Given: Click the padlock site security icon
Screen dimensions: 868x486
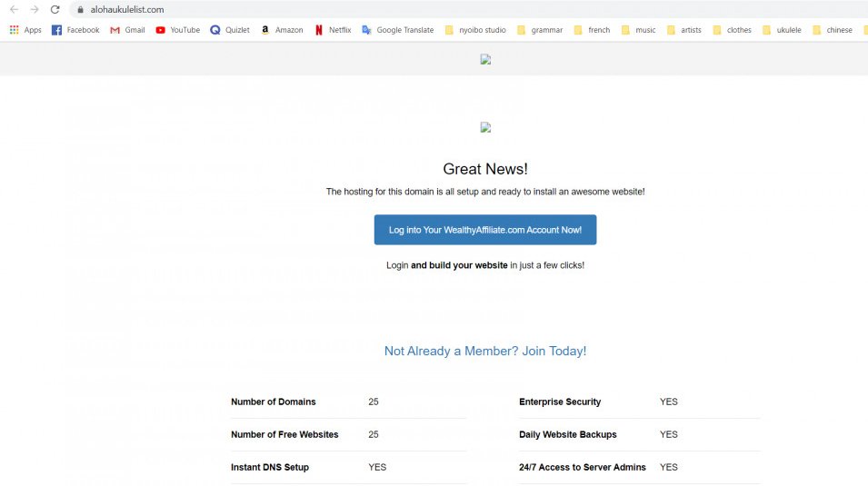Looking at the screenshot, I should pos(80,9).
